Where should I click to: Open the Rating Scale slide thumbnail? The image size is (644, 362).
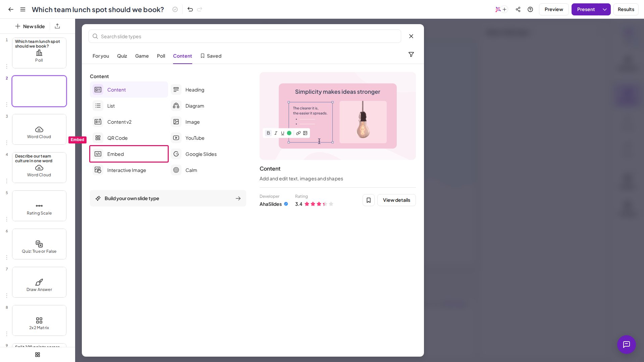(39, 206)
